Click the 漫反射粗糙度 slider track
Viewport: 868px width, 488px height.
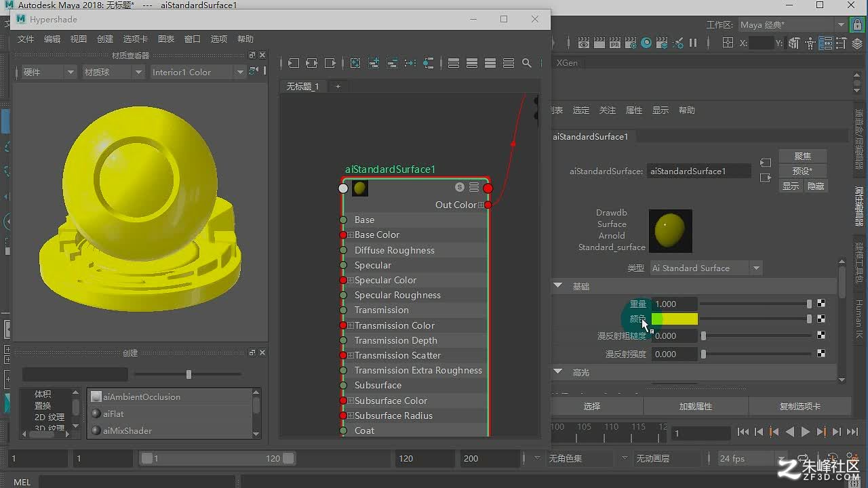tap(756, 335)
